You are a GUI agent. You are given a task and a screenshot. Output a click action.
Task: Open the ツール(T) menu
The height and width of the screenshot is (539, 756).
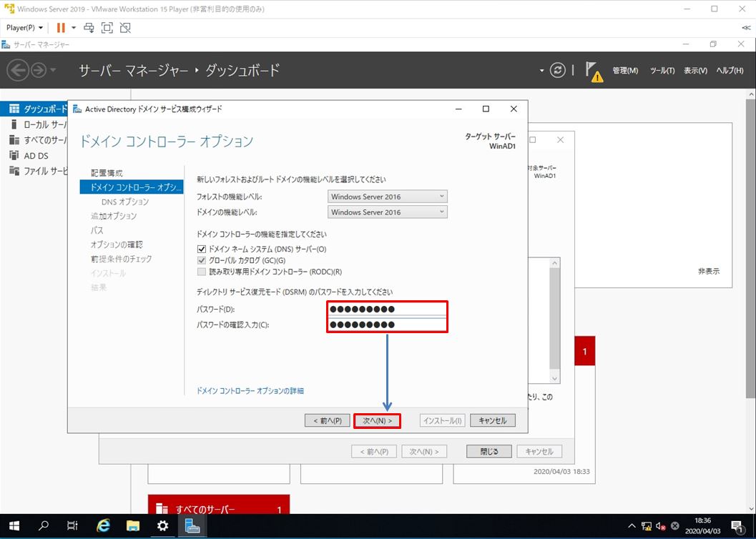pyautogui.click(x=662, y=71)
